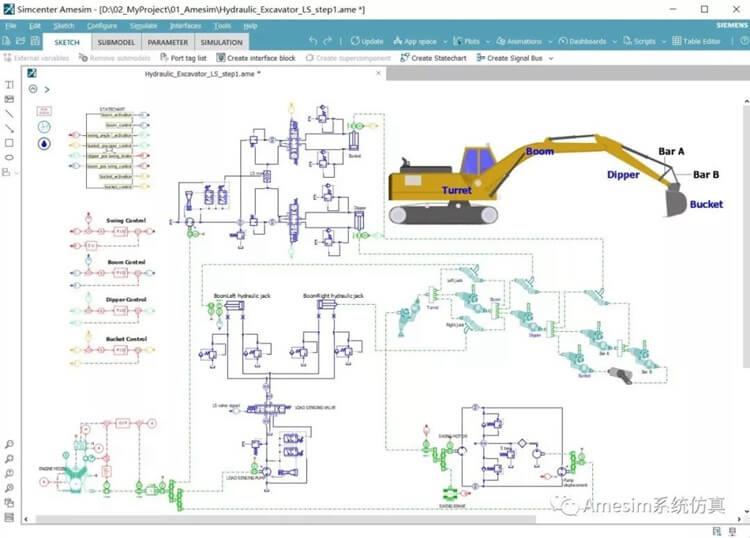Click Create Statechart button
The height and width of the screenshot is (538, 750).
[433, 58]
